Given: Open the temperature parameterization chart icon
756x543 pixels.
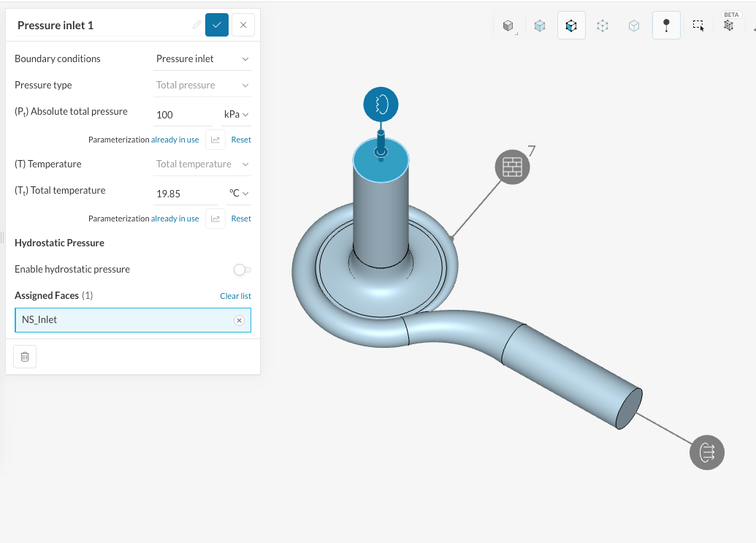Looking at the screenshot, I should pyautogui.click(x=215, y=219).
